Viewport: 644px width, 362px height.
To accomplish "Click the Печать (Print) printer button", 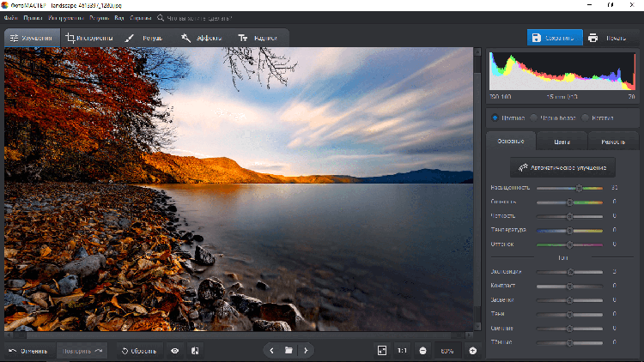I will pos(608,38).
